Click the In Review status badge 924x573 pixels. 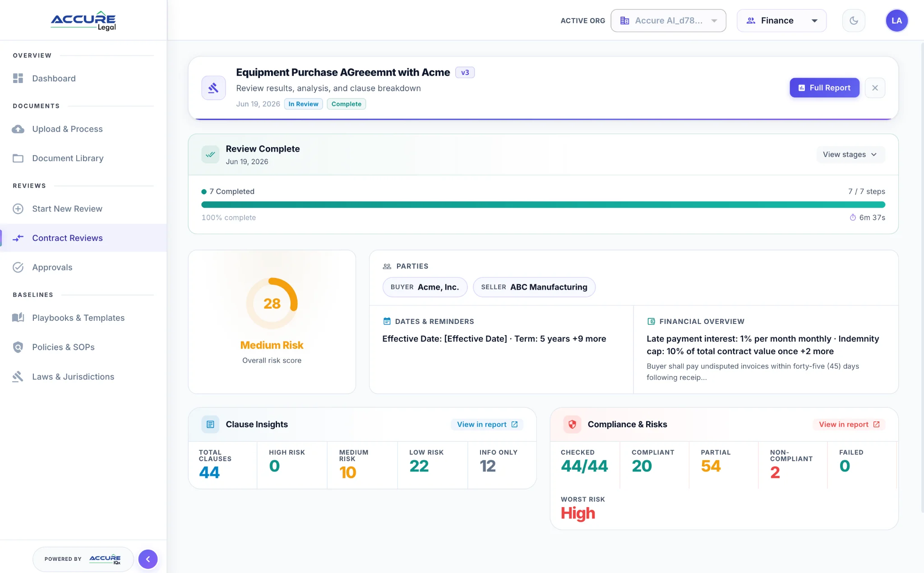303,104
